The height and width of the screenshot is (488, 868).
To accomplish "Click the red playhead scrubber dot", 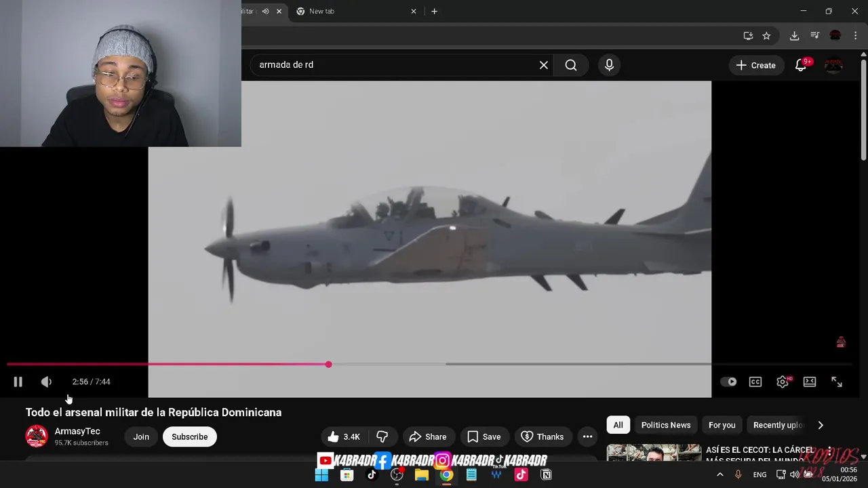I will pyautogui.click(x=328, y=365).
